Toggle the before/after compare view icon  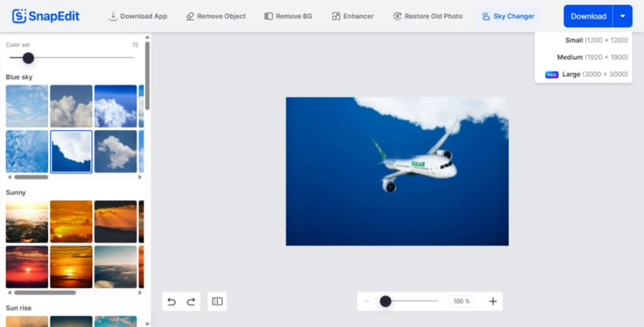[217, 301]
